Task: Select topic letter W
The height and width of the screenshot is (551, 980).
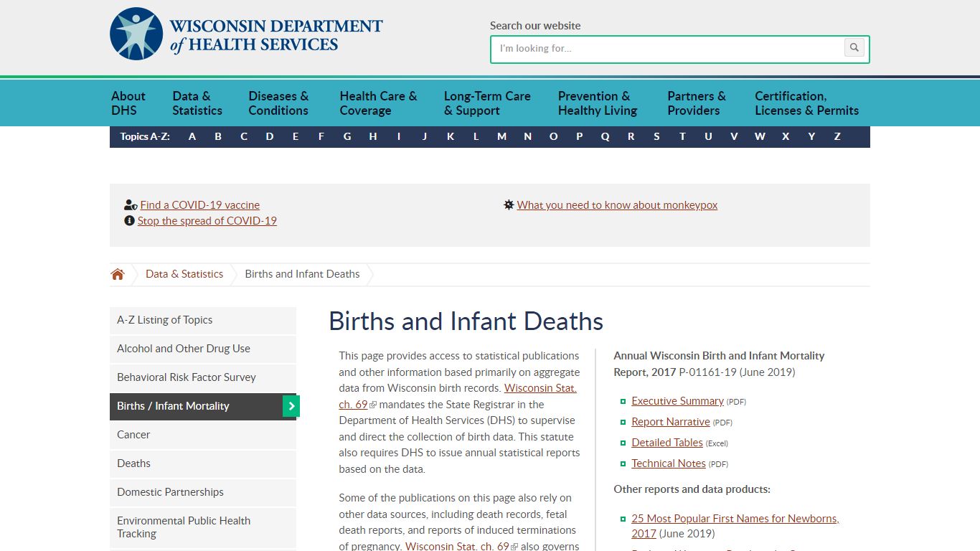Action: [760, 136]
